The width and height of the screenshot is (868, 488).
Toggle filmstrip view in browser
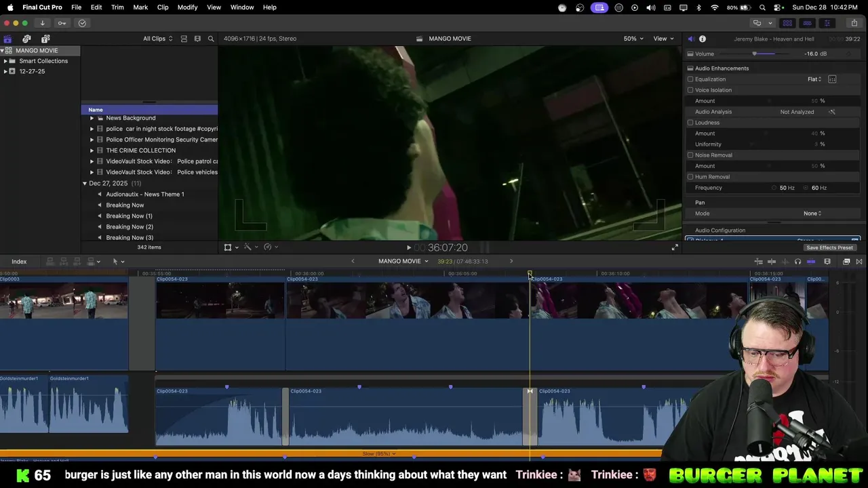click(197, 39)
